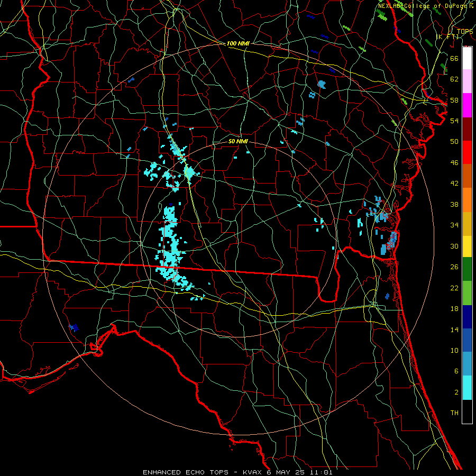Click the "TOPS" legend heading
476x476 pixels.
(x=465, y=32)
